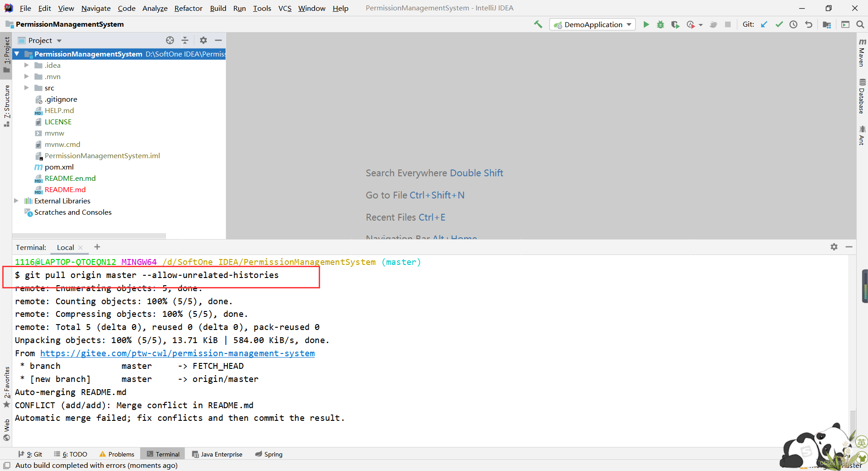Click the profiler run icon
This screenshot has height=471, width=868.
point(690,24)
